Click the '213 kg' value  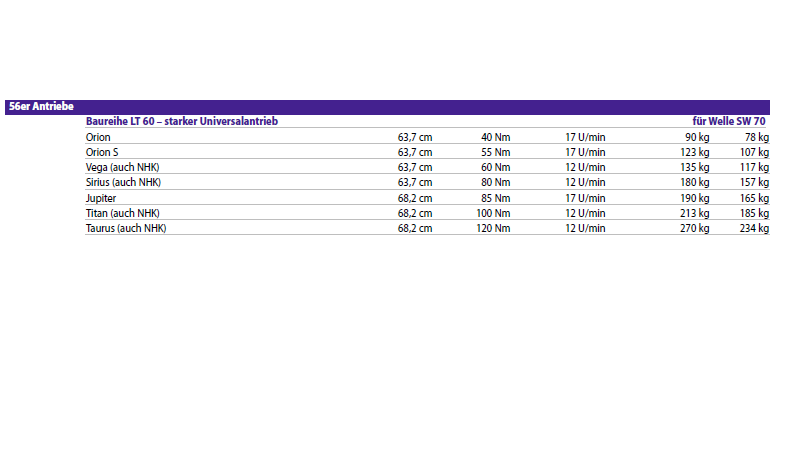point(695,214)
